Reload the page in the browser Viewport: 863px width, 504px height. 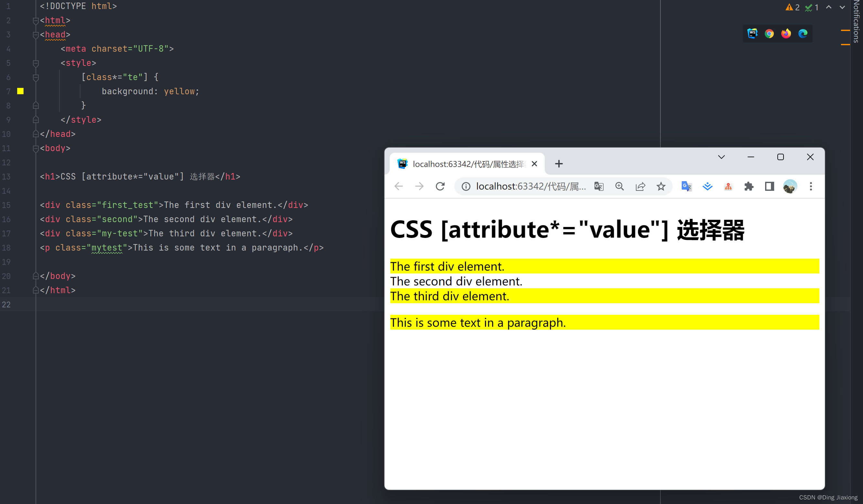point(440,187)
